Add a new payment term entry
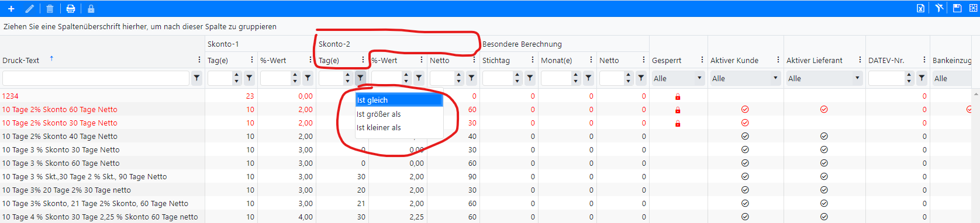Image resolution: width=980 pixels, height=223 pixels. tap(11, 9)
